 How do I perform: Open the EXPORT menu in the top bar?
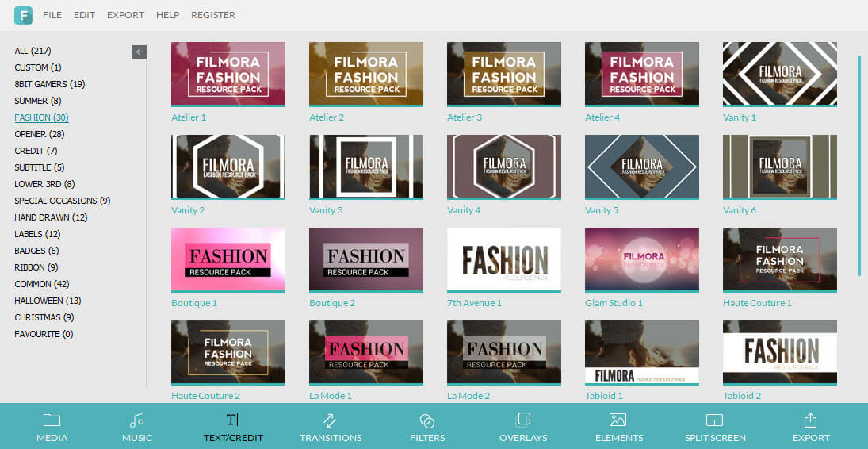pyautogui.click(x=126, y=15)
